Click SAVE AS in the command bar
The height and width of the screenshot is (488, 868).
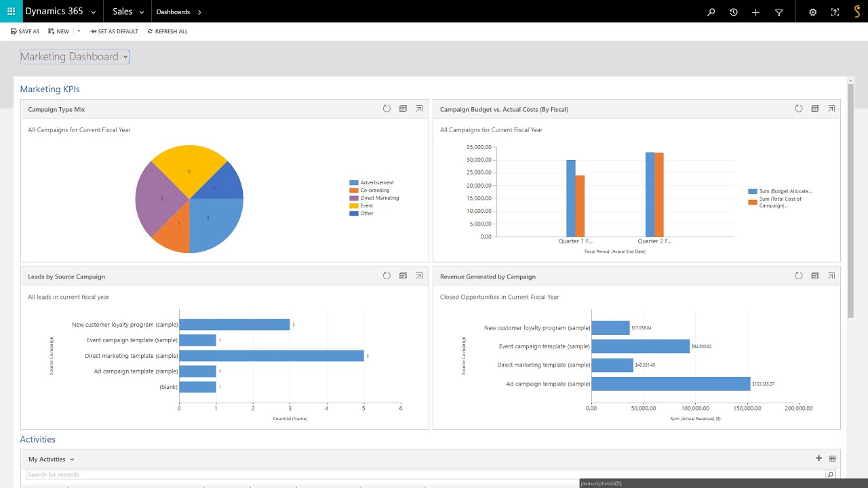(x=25, y=30)
